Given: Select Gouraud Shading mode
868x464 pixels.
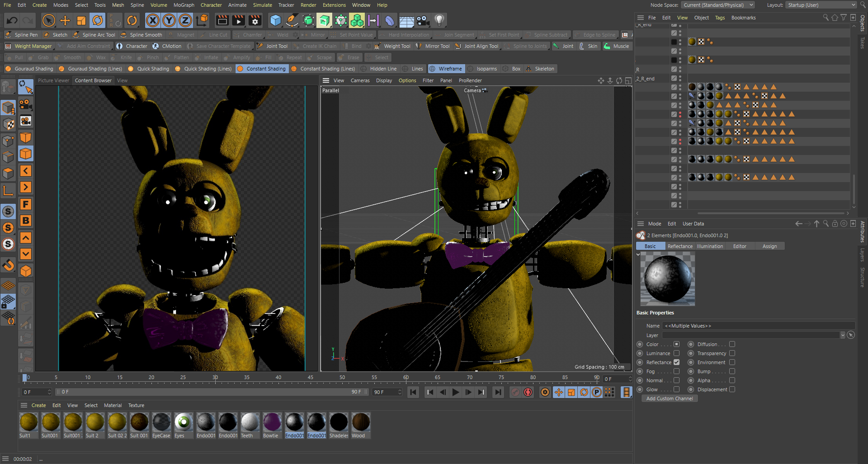Looking at the screenshot, I should pos(29,69).
